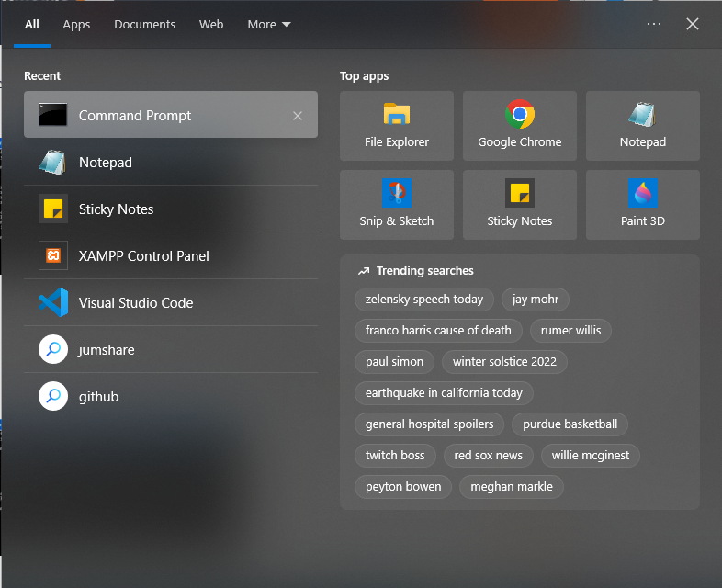This screenshot has height=588, width=722.
Task: Launch Visual Studio Code icon
Action: (53, 302)
